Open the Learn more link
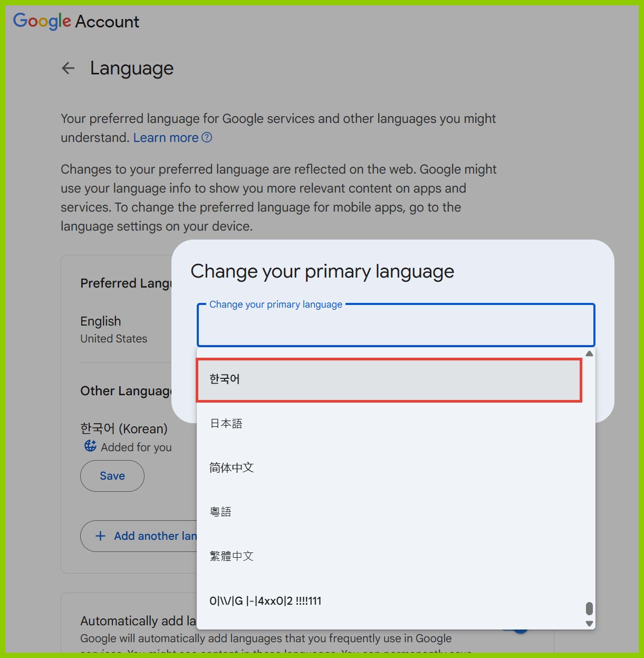 click(x=166, y=138)
